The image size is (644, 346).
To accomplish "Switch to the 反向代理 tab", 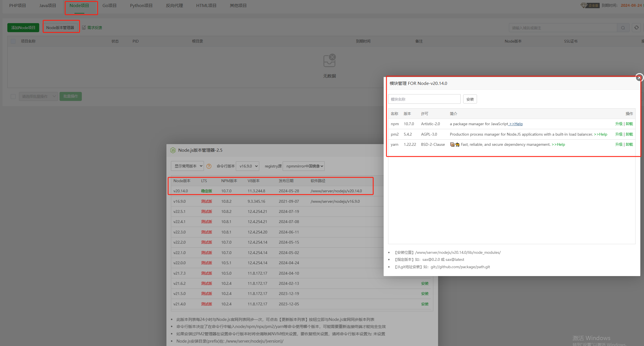I will 174,6.
